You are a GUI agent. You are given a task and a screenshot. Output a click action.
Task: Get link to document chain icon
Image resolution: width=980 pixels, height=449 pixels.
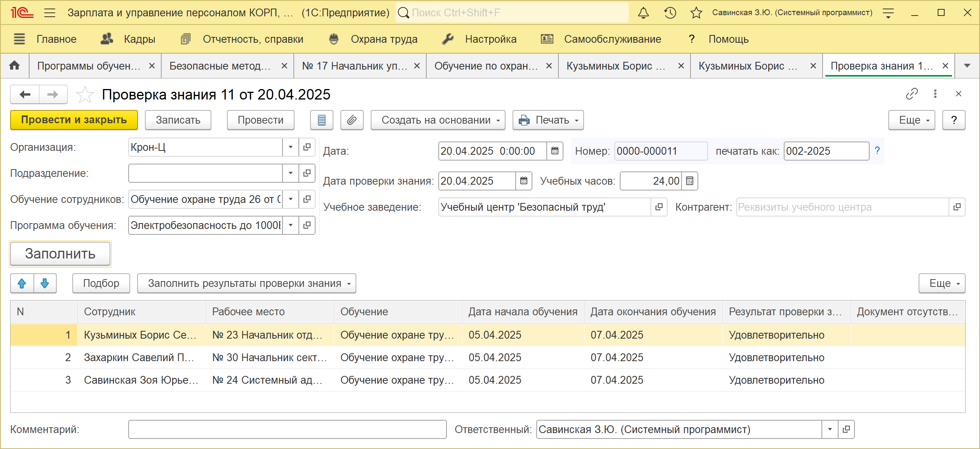(911, 94)
